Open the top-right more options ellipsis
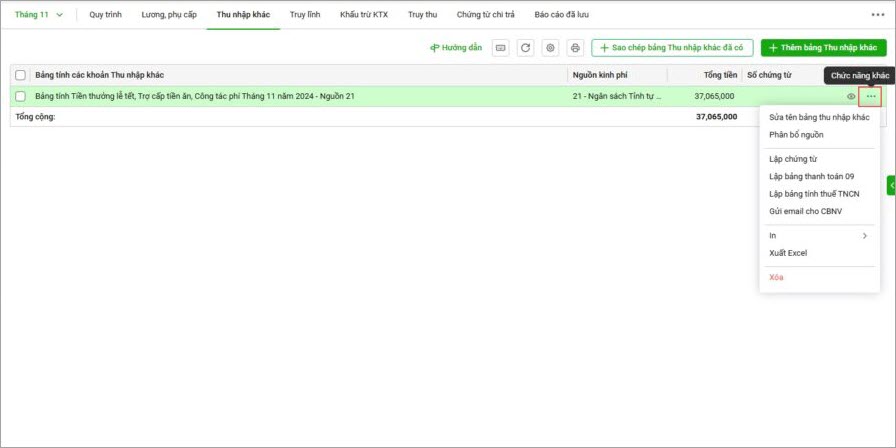Screen dimensions: 896x448 877,15
